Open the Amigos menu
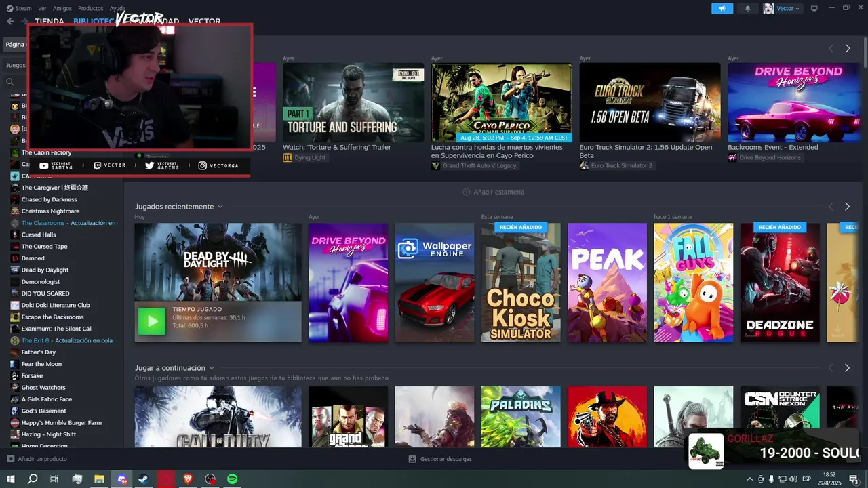 coord(62,8)
